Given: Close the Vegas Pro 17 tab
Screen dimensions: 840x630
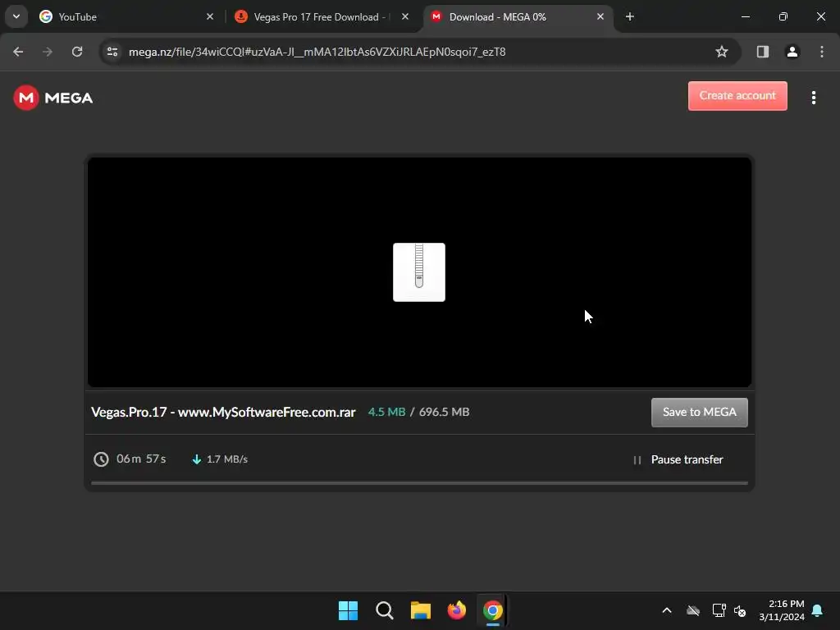Looking at the screenshot, I should (x=405, y=16).
